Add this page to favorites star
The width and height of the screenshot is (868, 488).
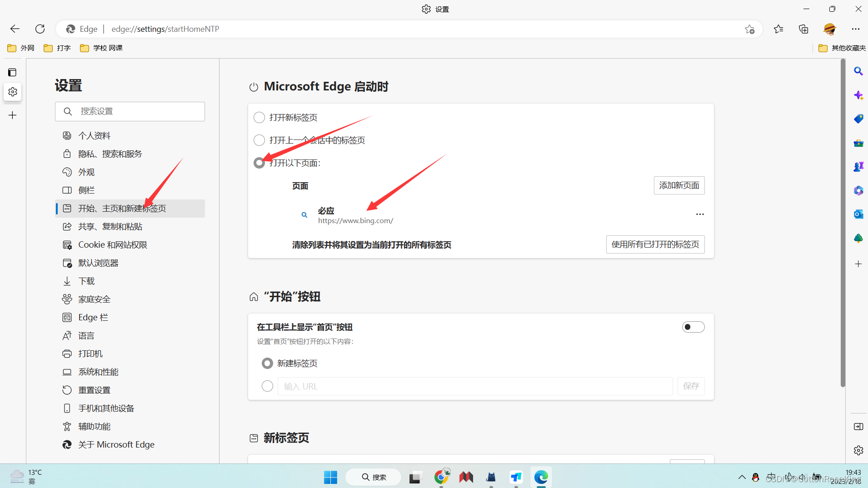click(749, 29)
